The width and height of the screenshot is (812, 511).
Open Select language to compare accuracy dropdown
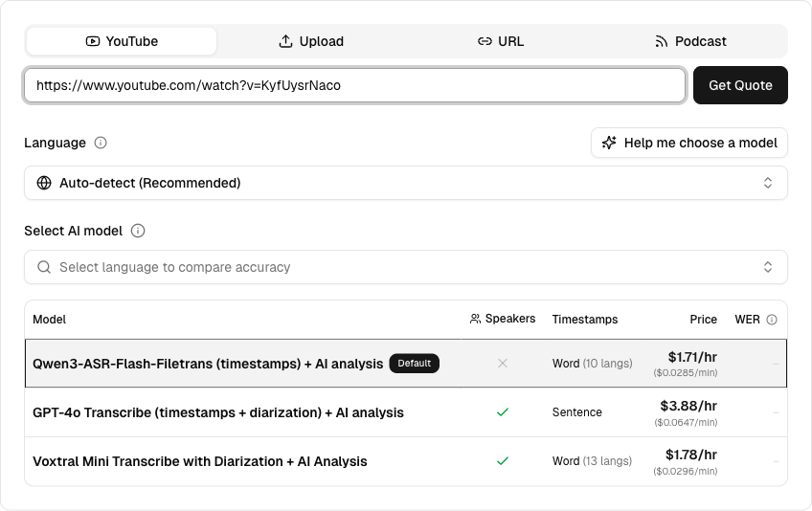pyautogui.click(x=406, y=267)
